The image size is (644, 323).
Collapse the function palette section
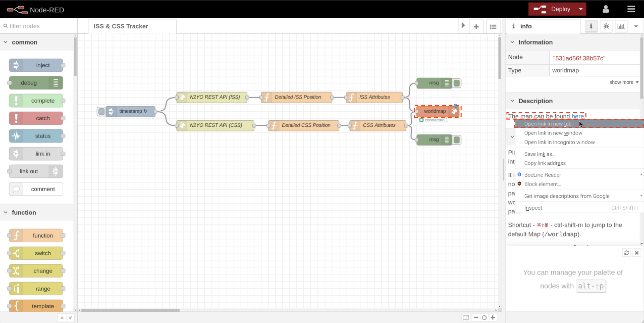(x=6, y=212)
